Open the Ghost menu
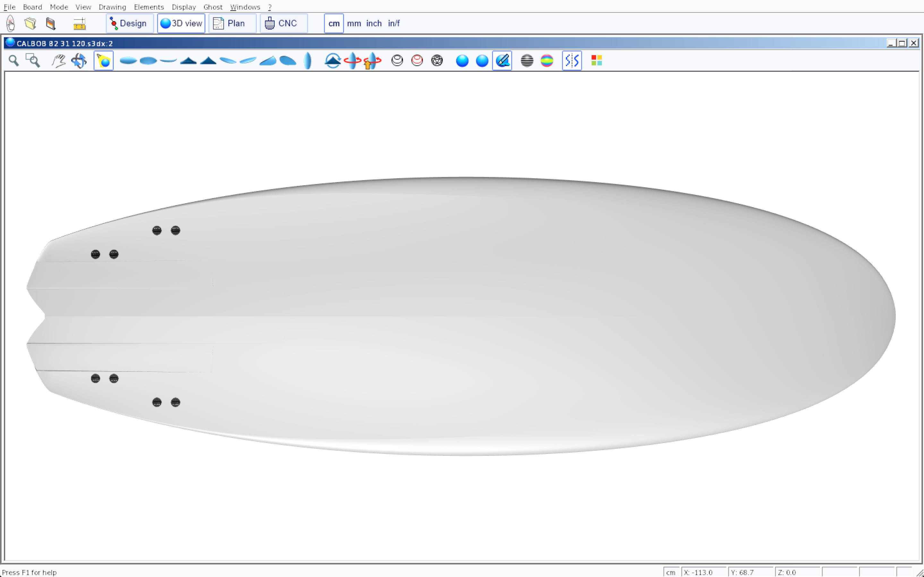 (213, 7)
